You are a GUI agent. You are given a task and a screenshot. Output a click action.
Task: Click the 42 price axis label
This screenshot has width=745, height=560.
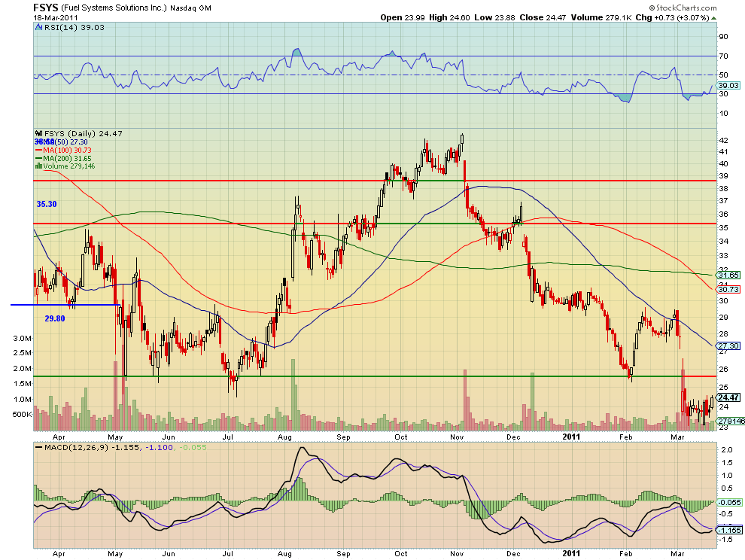[x=724, y=140]
